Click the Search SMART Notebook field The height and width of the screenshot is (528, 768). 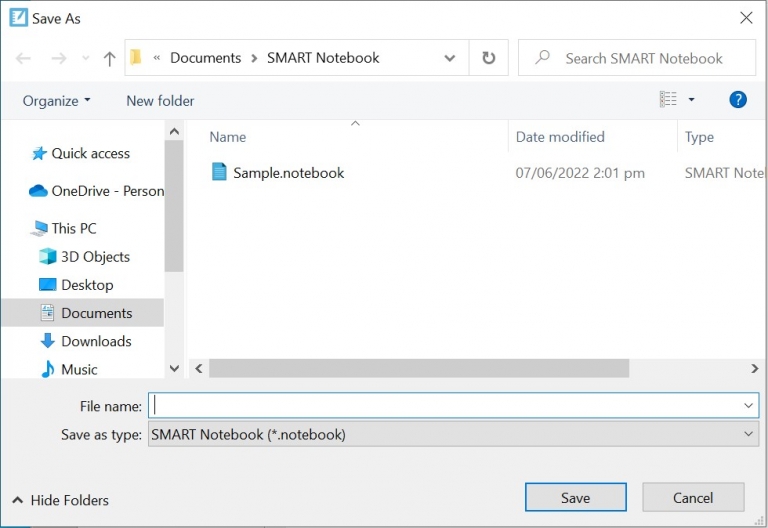point(637,58)
